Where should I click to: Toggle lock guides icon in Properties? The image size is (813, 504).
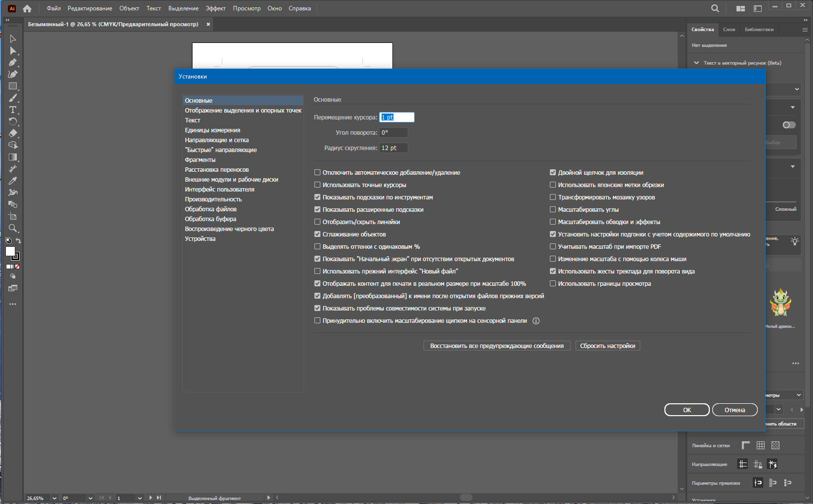point(758,464)
